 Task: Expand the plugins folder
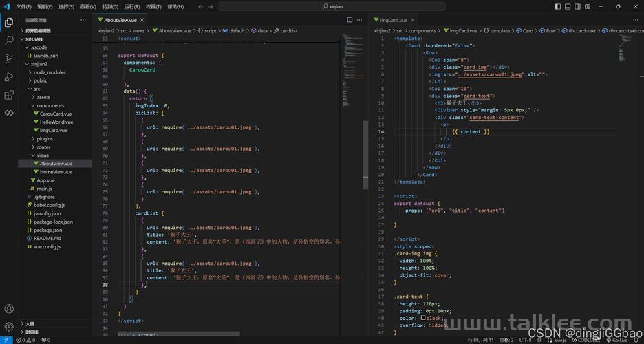tap(54, 139)
